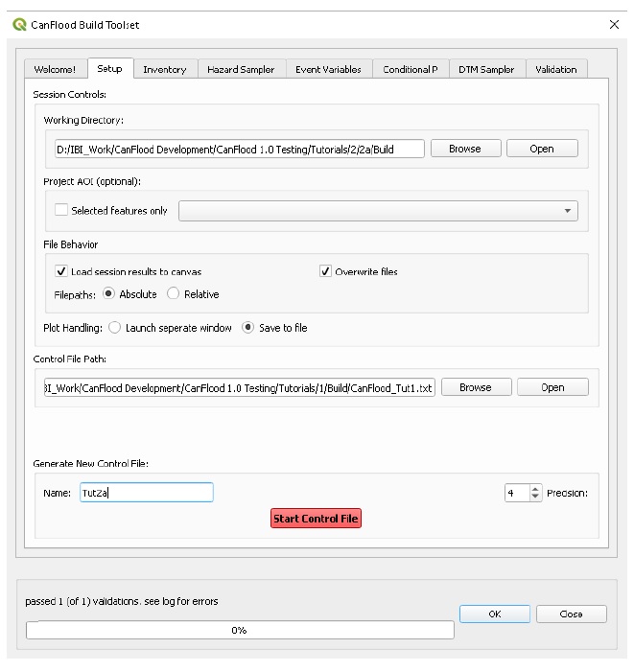This screenshot has width=634, height=672.
Task: Switch to the Welcome! tab
Action: pyautogui.click(x=55, y=69)
